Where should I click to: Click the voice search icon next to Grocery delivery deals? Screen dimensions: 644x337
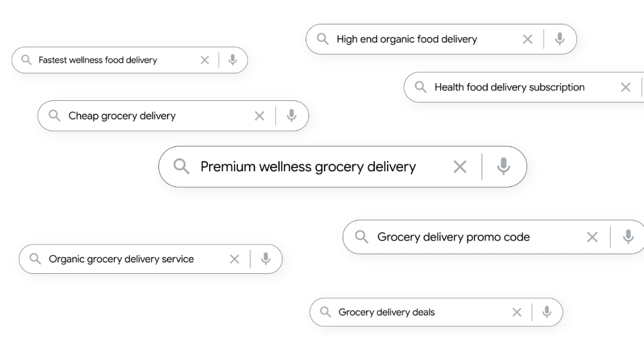tap(546, 312)
